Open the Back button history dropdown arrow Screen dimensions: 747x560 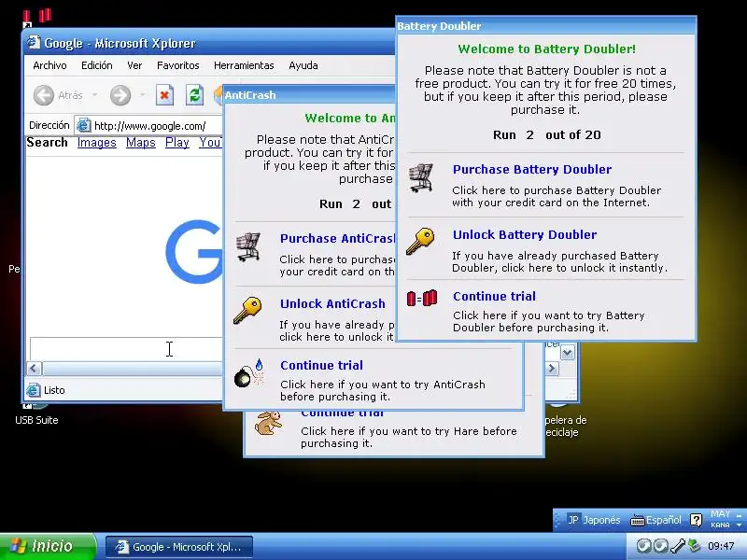pos(95,95)
